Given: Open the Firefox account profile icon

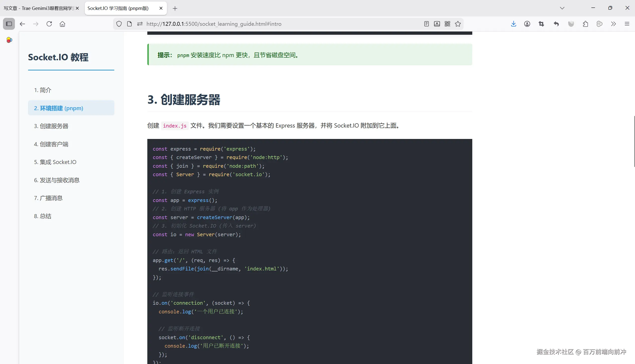Looking at the screenshot, I should pos(527,24).
